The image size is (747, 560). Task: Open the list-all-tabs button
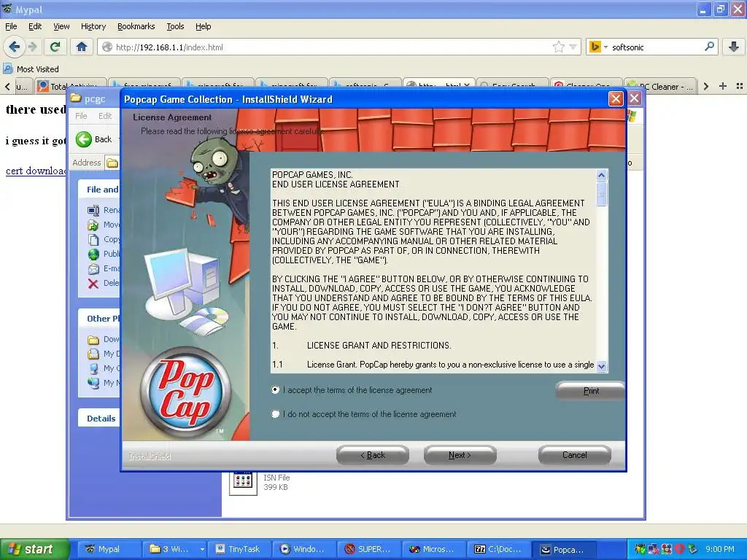coord(740,86)
